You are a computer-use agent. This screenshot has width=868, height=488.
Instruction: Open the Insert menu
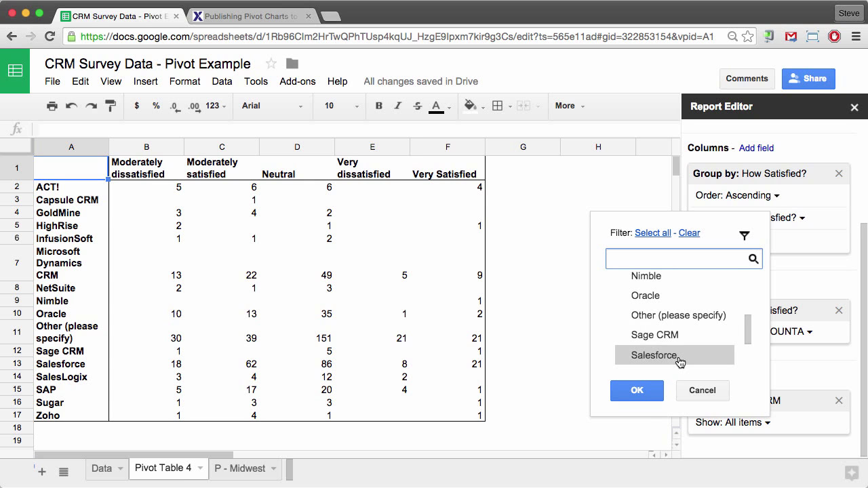(x=145, y=81)
